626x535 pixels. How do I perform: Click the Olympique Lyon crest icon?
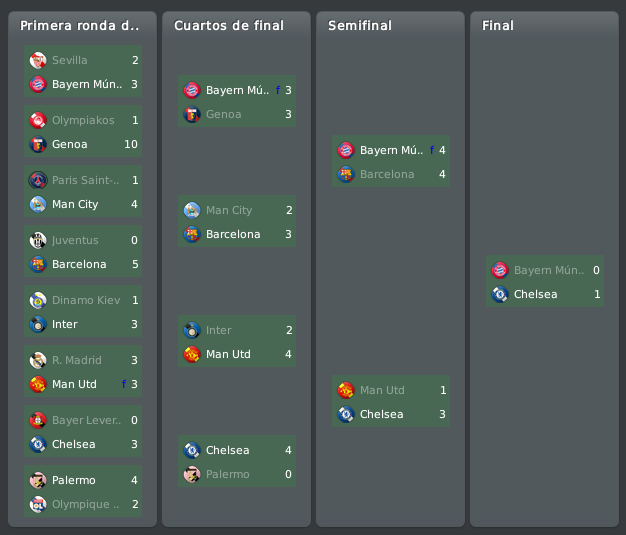coord(38,504)
